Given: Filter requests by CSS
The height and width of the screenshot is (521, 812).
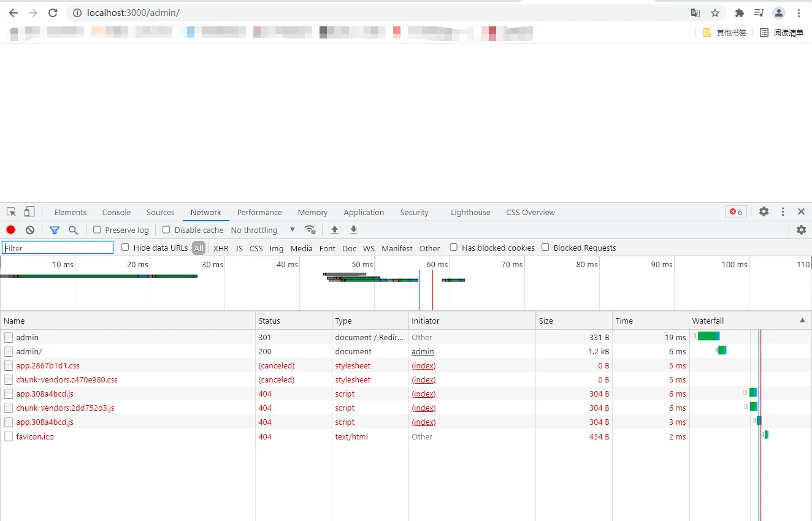Looking at the screenshot, I should (x=256, y=248).
